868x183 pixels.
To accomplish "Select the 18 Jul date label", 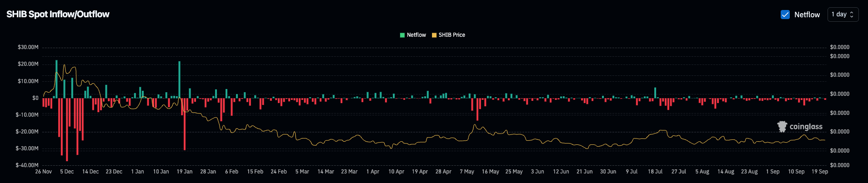I will [x=655, y=172].
